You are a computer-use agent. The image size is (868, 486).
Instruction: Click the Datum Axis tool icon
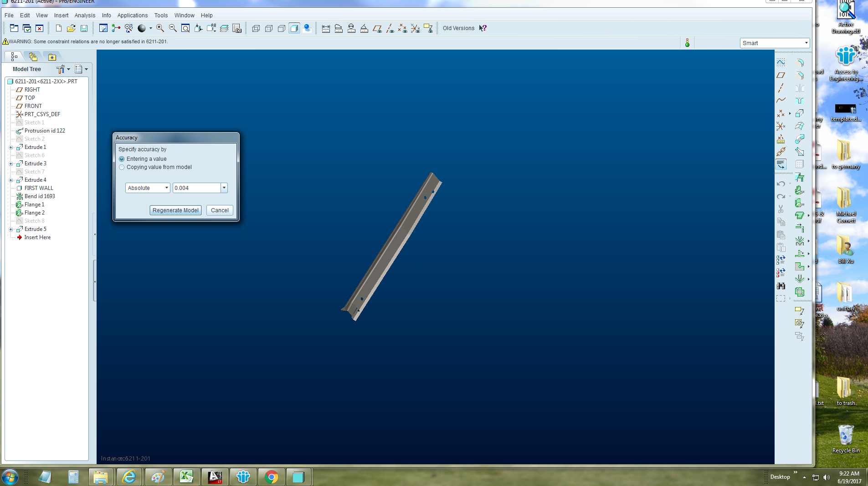pos(781,87)
